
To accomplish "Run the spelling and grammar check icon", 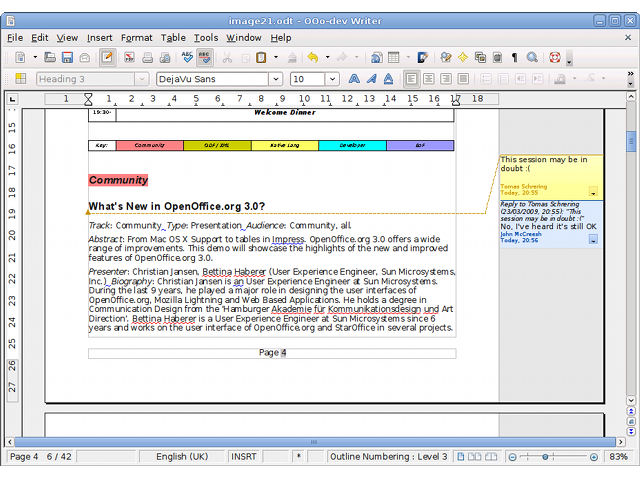I will (x=186, y=58).
